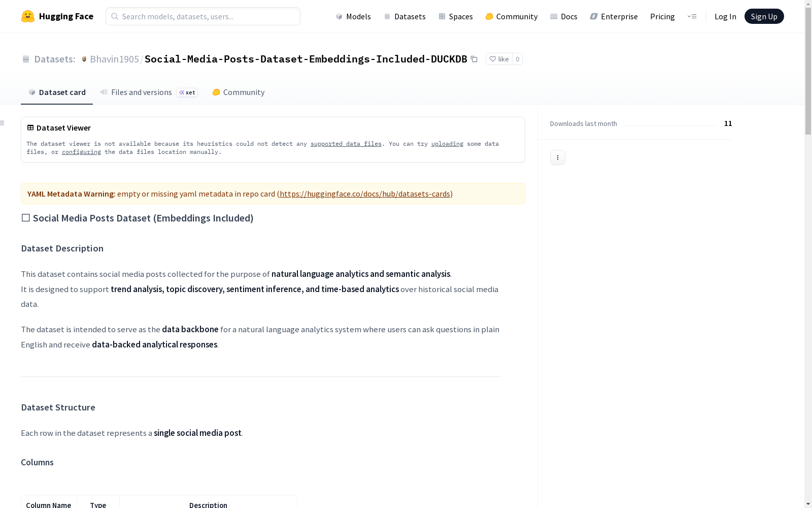The height and width of the screenshot is (508, 812).
Task: Select the Dataset card tab
Action: [57, 92]
